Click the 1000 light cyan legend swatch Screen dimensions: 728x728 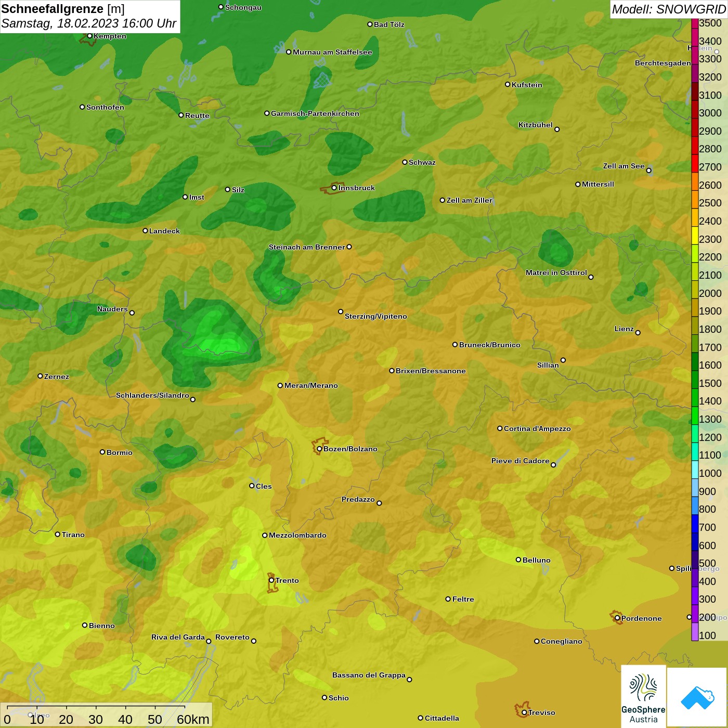tap(695, 470)
